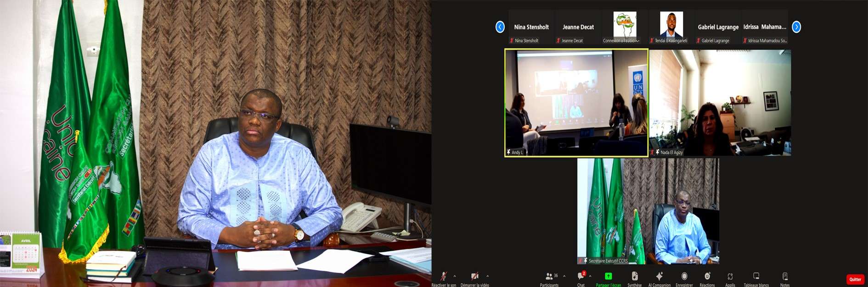The height and width of the screenshot is (287, 868).
Task: Open the Participants panel icon
Action: [x=549, y=276]
